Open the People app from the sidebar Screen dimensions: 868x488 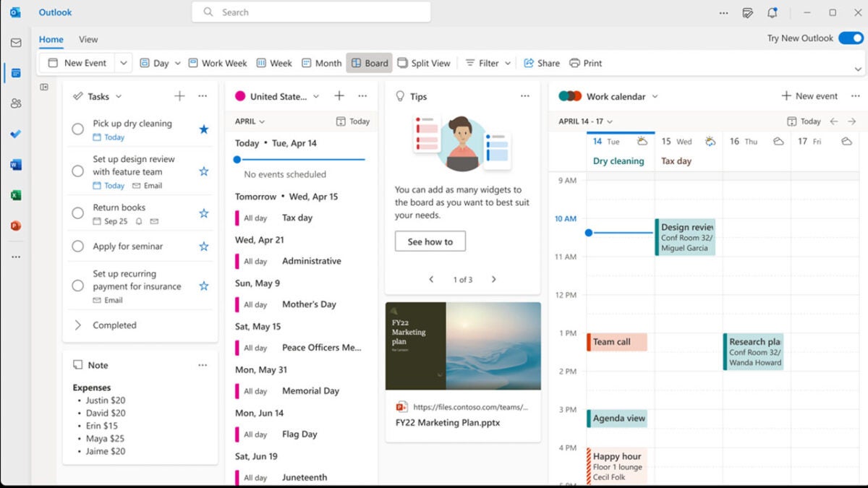point(16,103)
